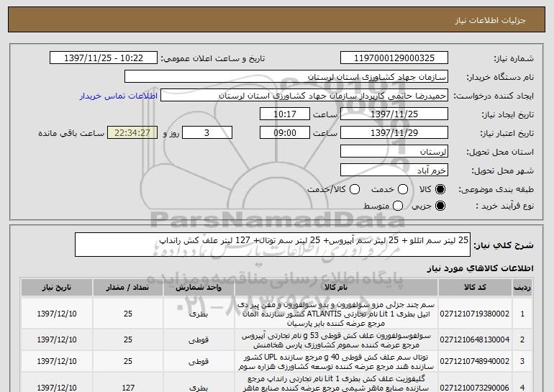Open اطلاعات تماس خریدار link
Screen dimensions: 554x392
tap(119, 96)
